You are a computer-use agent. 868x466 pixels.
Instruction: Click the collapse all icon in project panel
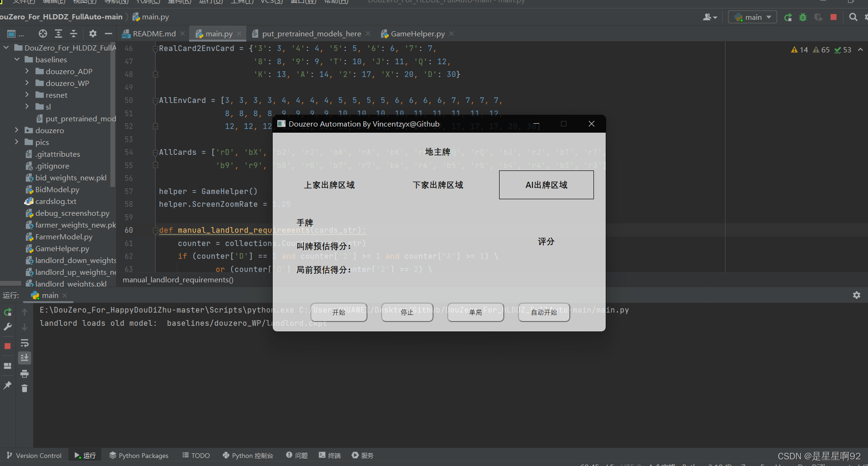coord(74,34)
